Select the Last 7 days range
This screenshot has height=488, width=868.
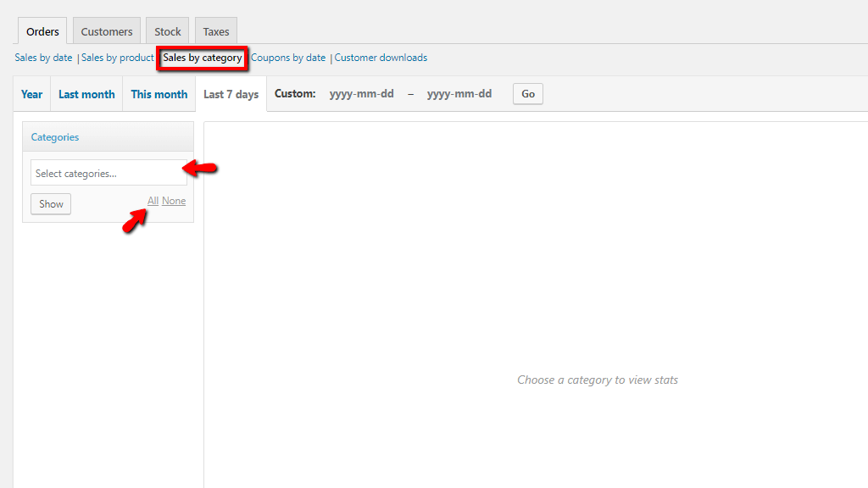[231, 94]
